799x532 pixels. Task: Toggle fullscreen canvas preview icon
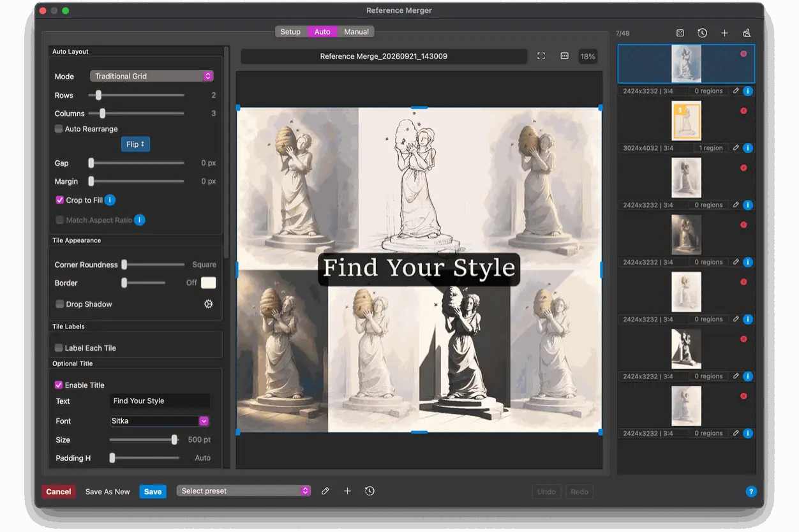click(x=541, y=56)
